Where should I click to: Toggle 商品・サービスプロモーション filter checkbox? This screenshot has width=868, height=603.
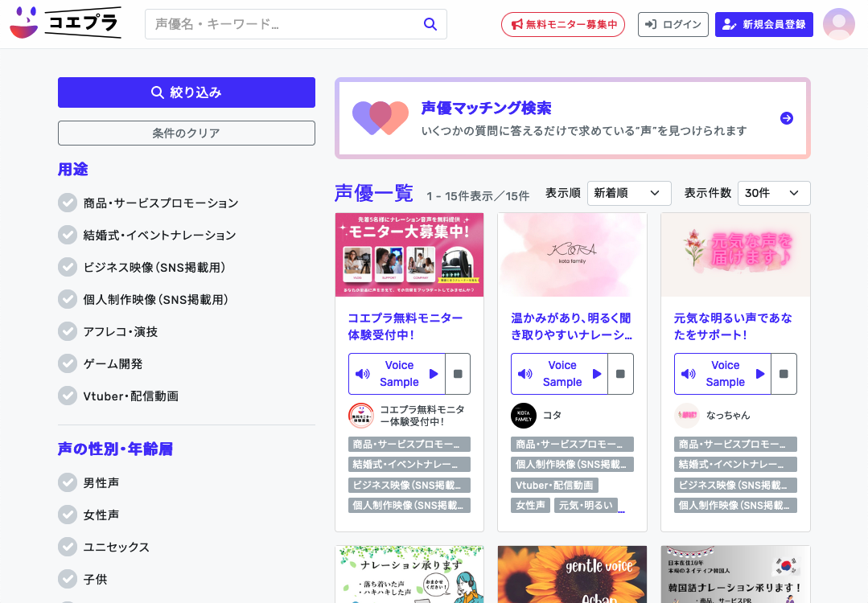[68, 203]
